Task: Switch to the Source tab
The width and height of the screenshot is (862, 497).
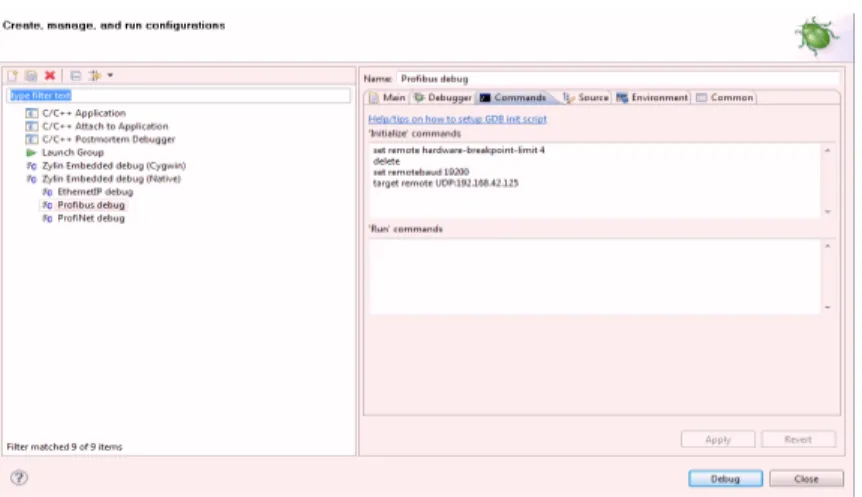Action: pos(585,97)
